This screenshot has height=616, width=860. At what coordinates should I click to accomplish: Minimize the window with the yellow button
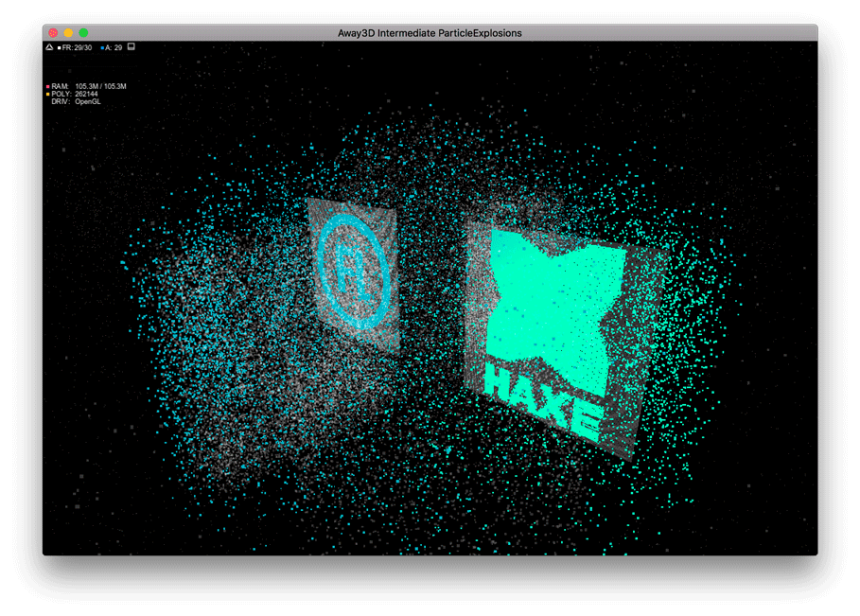click(68, 33)
